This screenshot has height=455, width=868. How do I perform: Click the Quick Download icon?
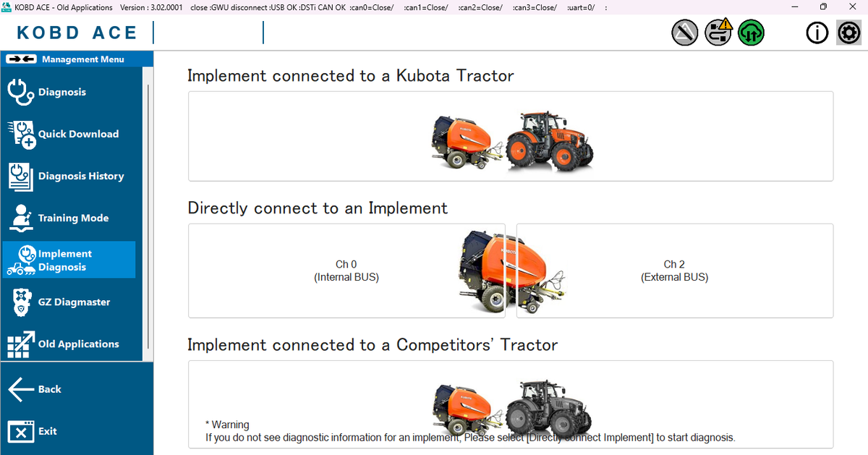point(21,135)
